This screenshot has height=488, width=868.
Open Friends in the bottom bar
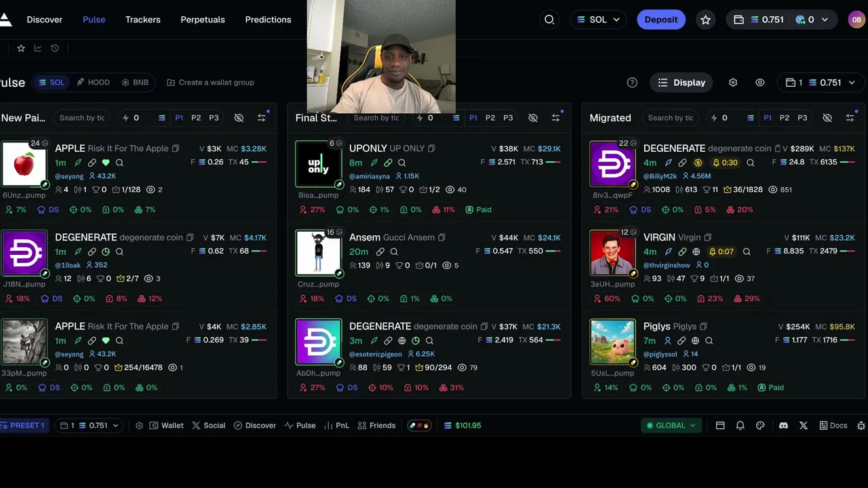(376, 426)
